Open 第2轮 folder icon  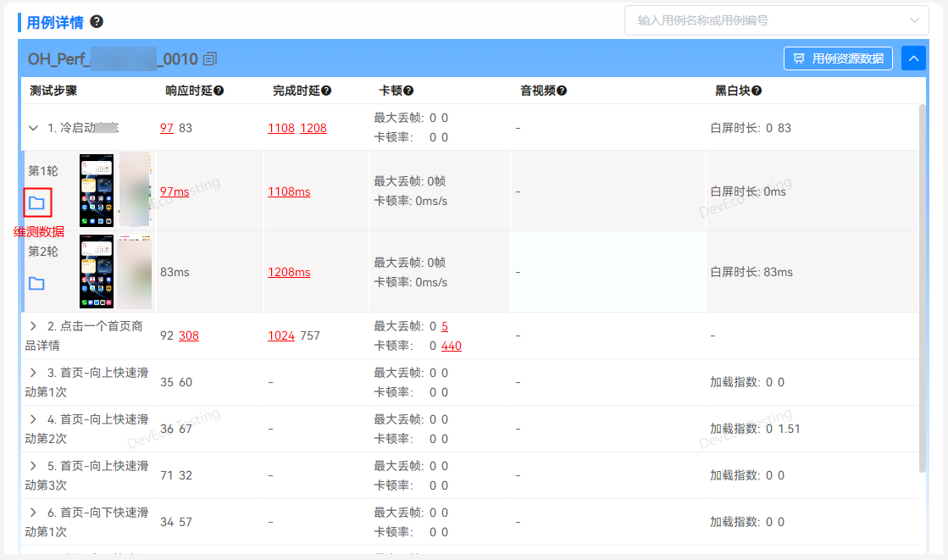36,283
